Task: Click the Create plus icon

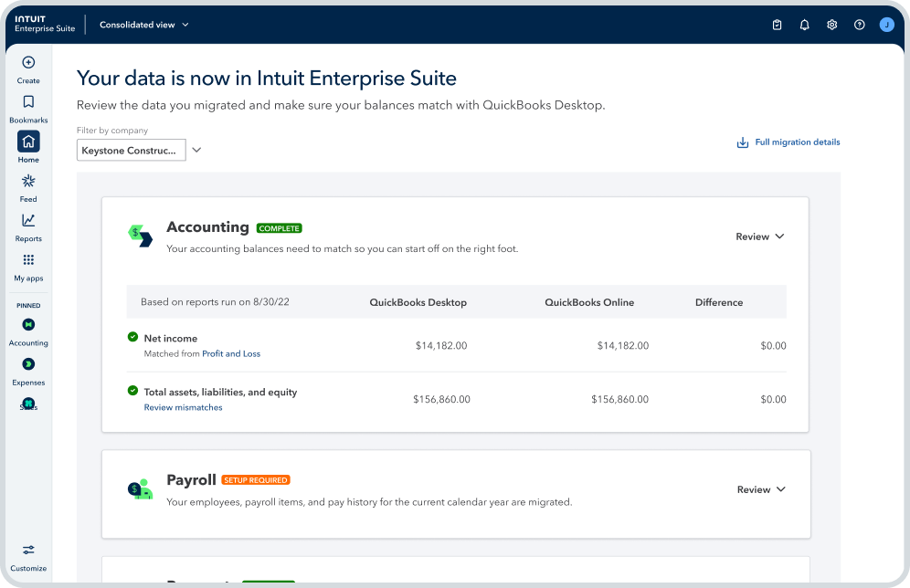Action: pyautogui.click(x=28, y=63)
